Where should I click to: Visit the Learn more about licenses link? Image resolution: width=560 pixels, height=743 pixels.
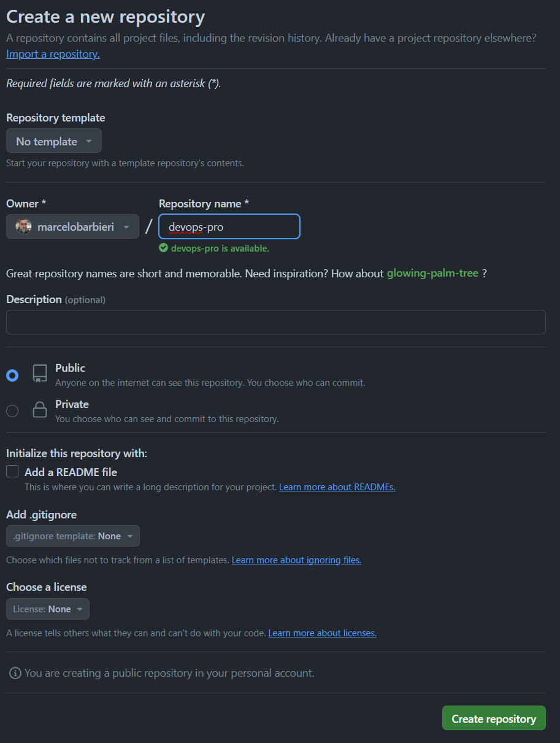click(x=322, y=633)
